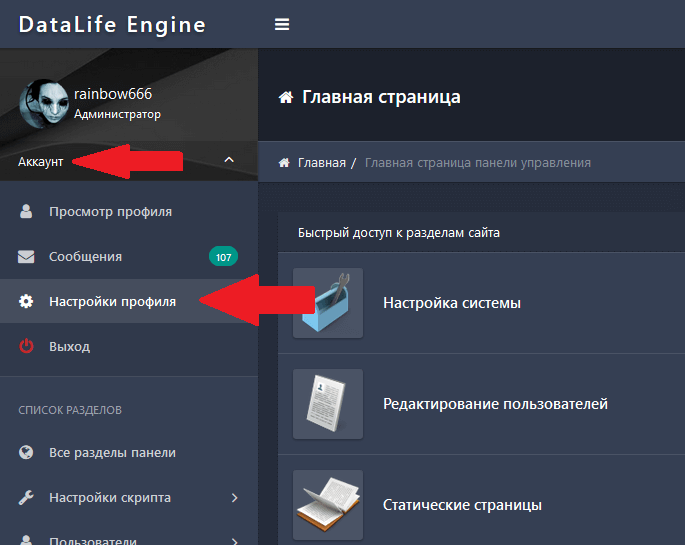Click the СПИСОК РАЗДЕЛОВ section label
Image resolution: width=685 pixels, height=545 pixels.
70,410
